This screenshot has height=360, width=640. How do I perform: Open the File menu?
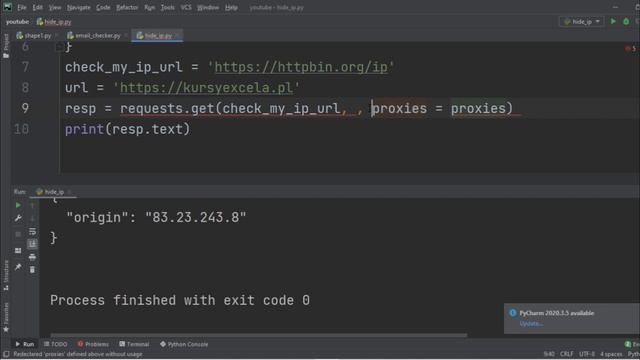coord(22,7)
